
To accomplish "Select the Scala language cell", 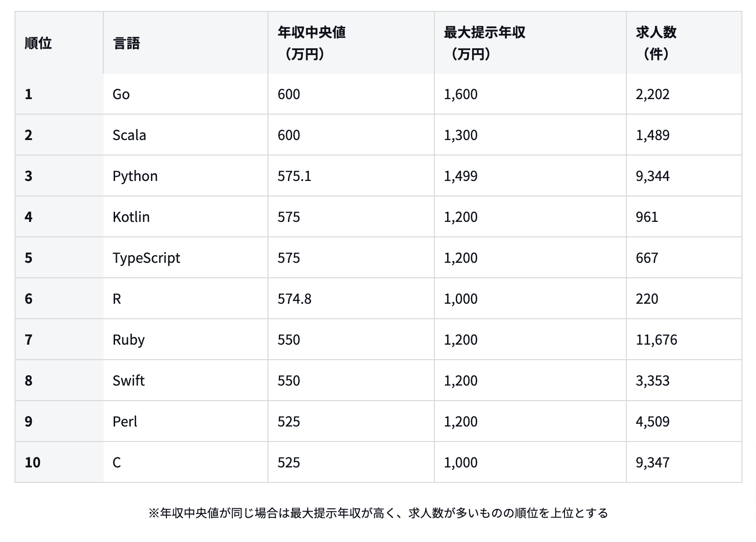I will point(129,135).
